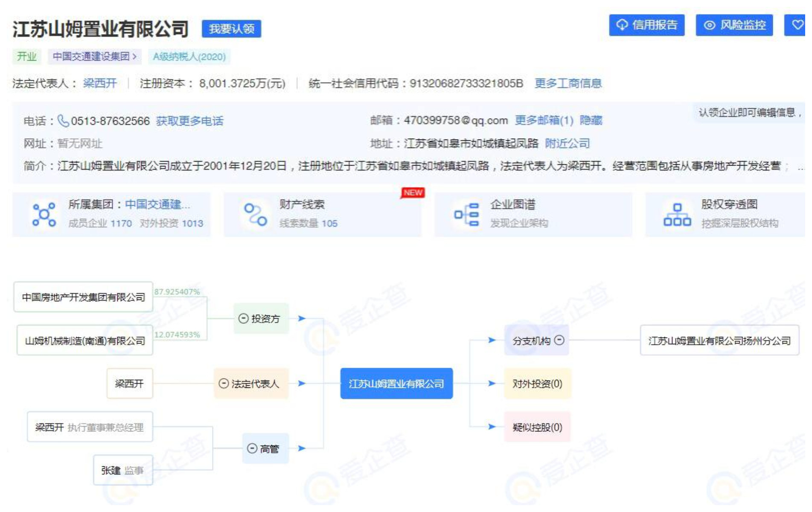Click 附近公司 link next to address
This screenshot has width=812, height=512.
point(567,143)
